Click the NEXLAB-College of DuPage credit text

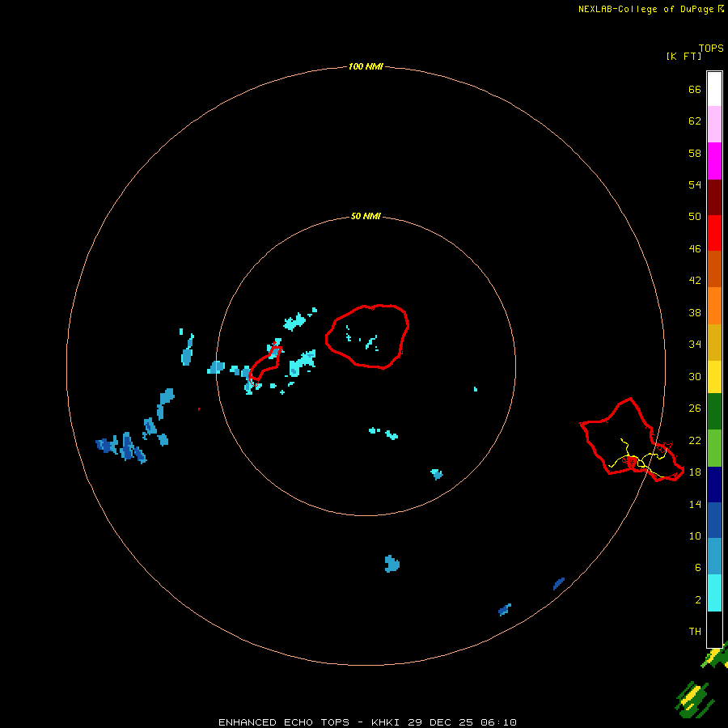coord(650,9)
